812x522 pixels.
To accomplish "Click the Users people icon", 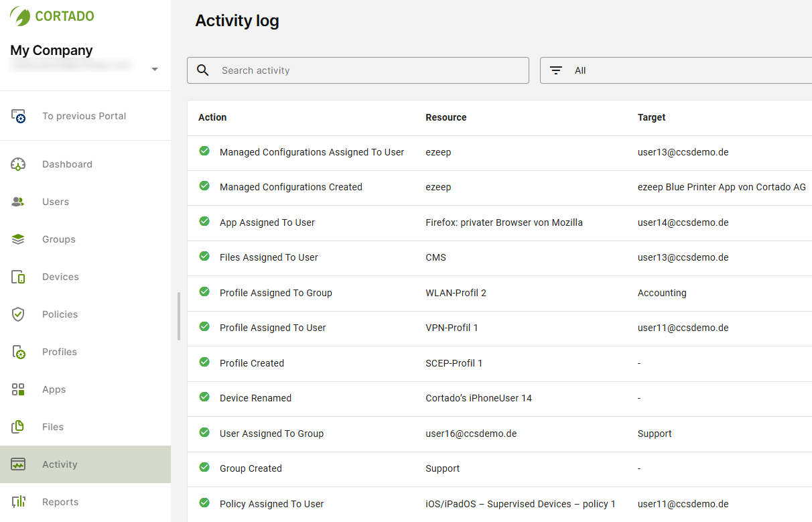I will pos(18,202).
